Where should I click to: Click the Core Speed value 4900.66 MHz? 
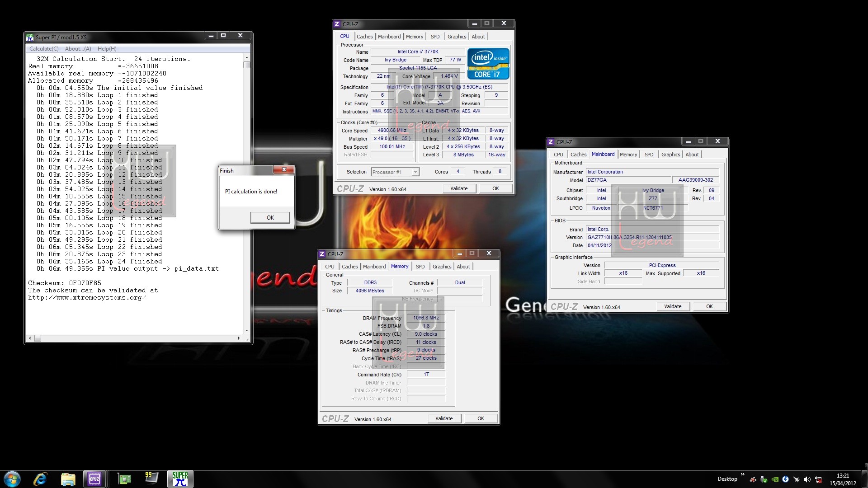(x=392, y=130)
